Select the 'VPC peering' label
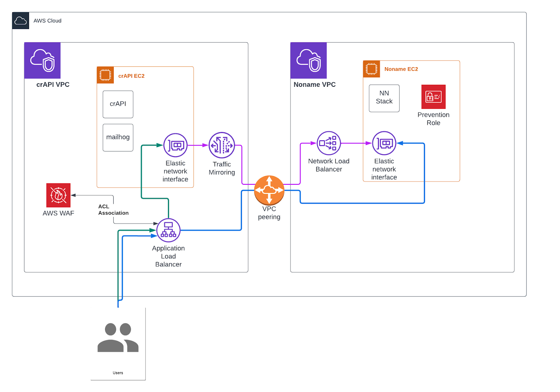This screenshot has width=560, height=392. [x=269, y=213]
